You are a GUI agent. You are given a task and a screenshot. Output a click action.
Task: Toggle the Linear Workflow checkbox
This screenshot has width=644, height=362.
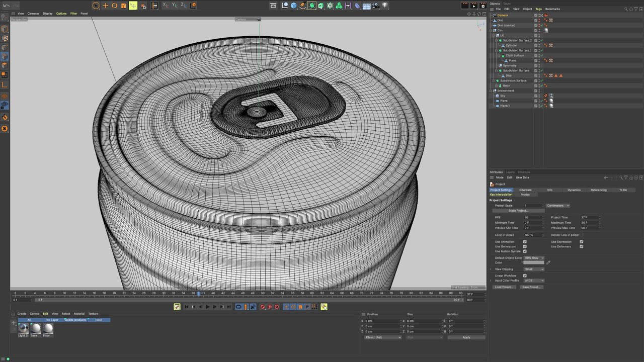[525, 276]
